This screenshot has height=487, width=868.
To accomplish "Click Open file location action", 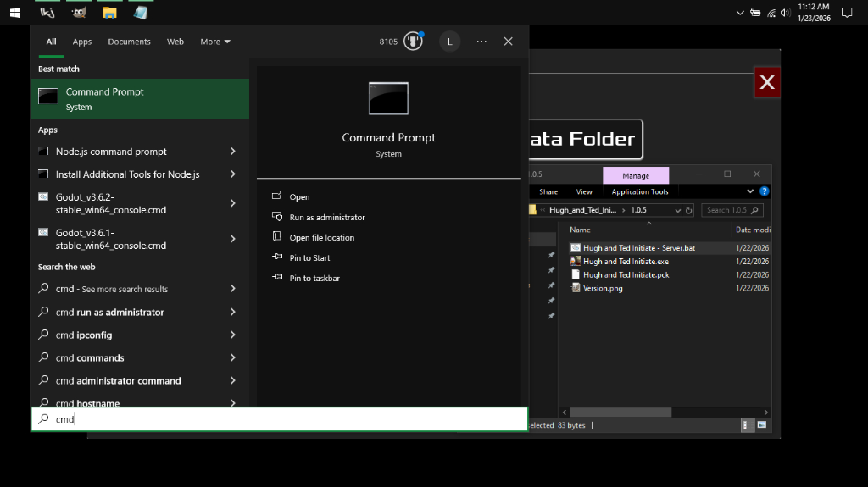I will tap(321, 238).
